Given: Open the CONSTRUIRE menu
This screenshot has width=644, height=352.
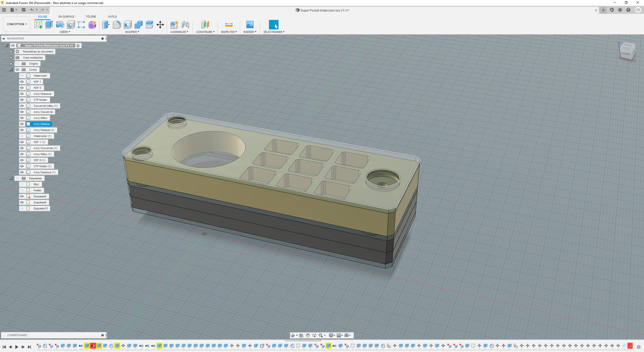Looking at the screenshot, I should tap(205, 32).
